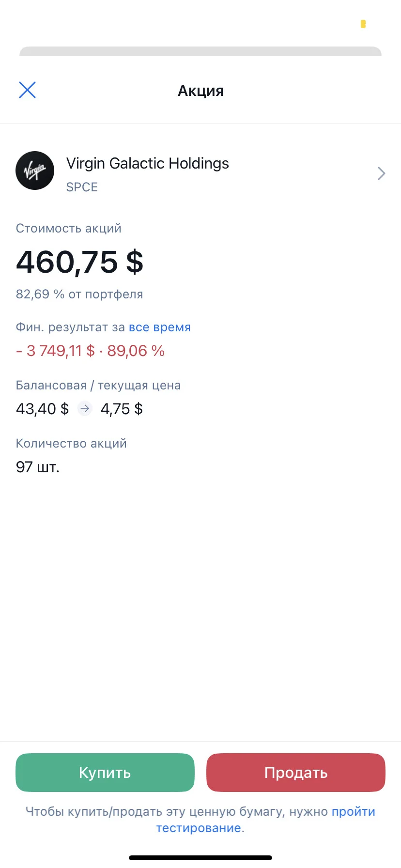401x868 pixels.
Task: Tap the Virgin logo icon
Action: point(35,170)
